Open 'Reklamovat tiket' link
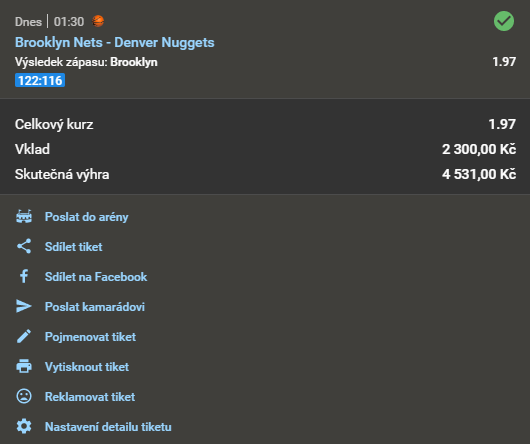 click(90, 397)
